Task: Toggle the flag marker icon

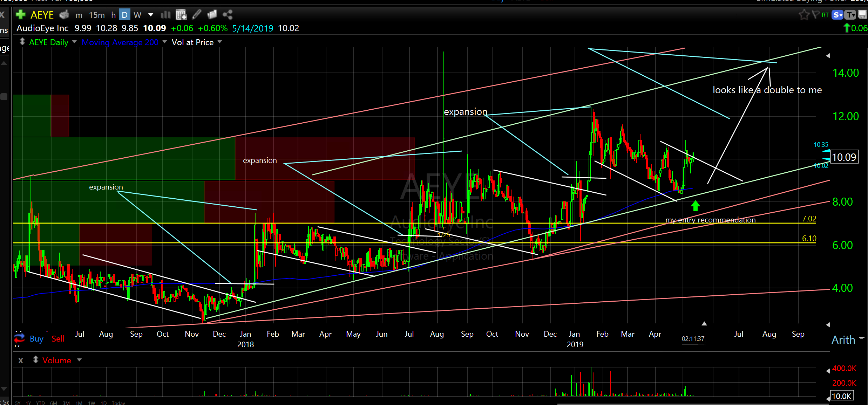Action: pos(815,15)
